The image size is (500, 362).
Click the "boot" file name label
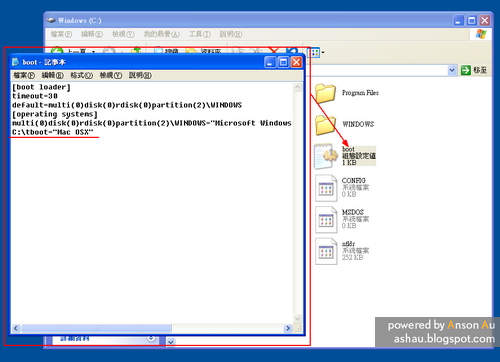pyautogui.click(x=348, y=149)
